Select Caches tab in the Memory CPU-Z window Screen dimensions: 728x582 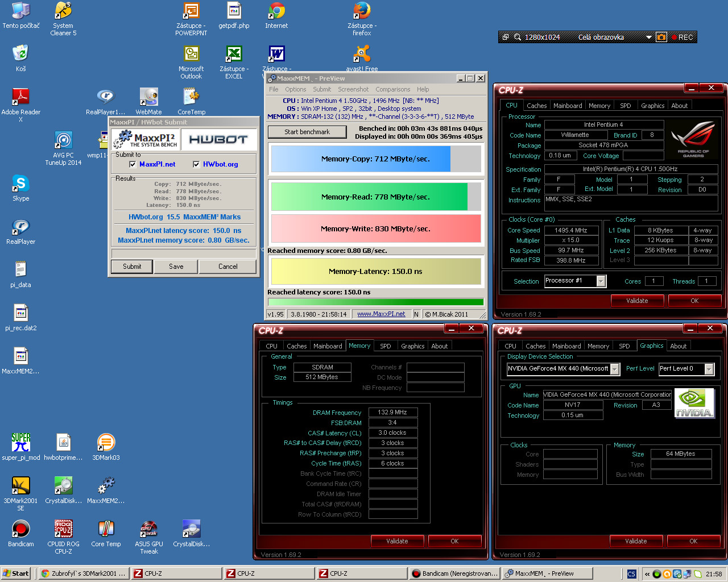(x=297, y=346)
